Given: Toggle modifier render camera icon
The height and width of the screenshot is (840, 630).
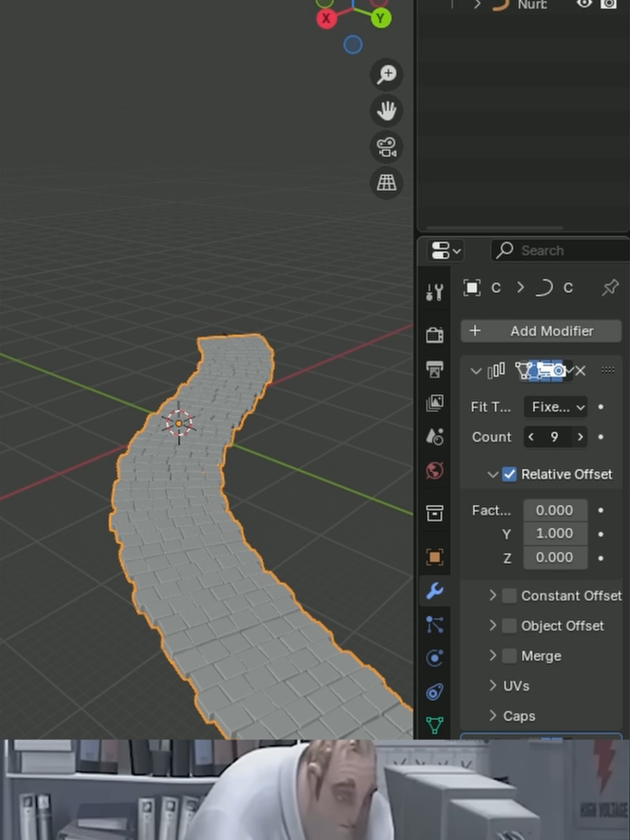Looking at the screenshot, I should click(x=558, y=371).
